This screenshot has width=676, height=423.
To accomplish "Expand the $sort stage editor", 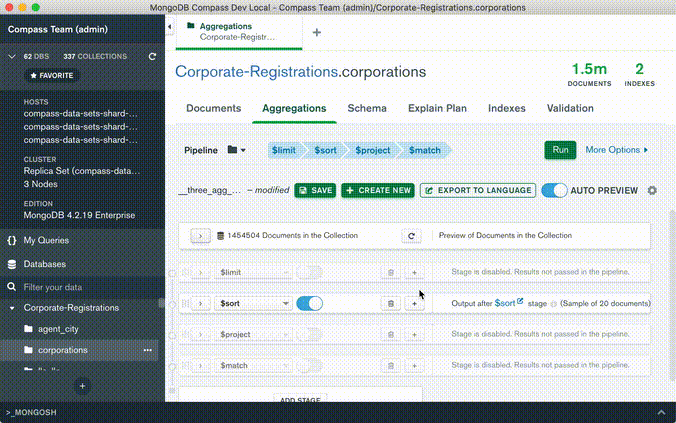I will [200, 304].
